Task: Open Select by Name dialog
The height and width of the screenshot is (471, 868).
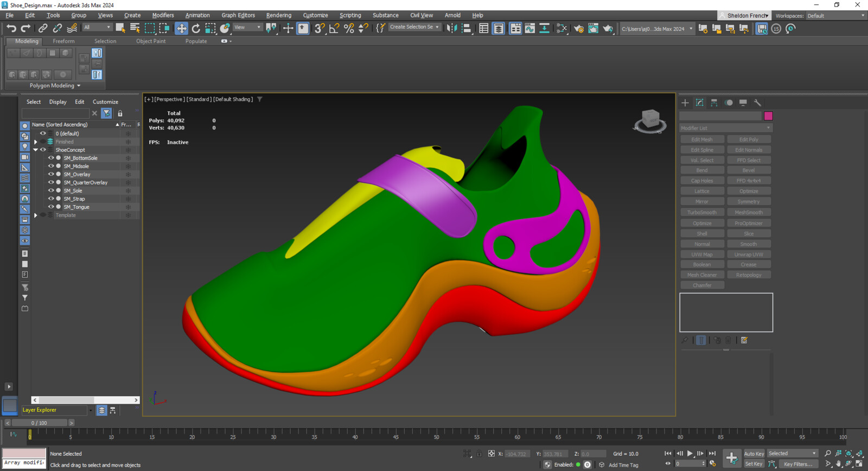Action: [x=135, y=28]
